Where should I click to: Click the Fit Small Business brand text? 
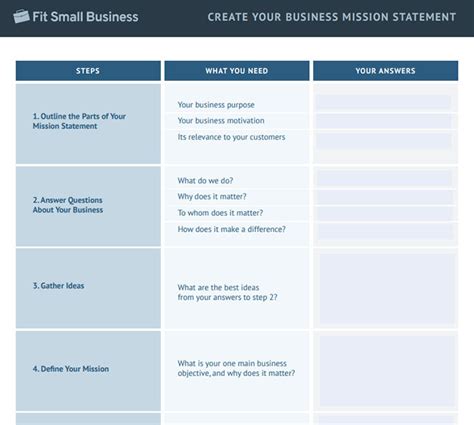click(85, 17)
